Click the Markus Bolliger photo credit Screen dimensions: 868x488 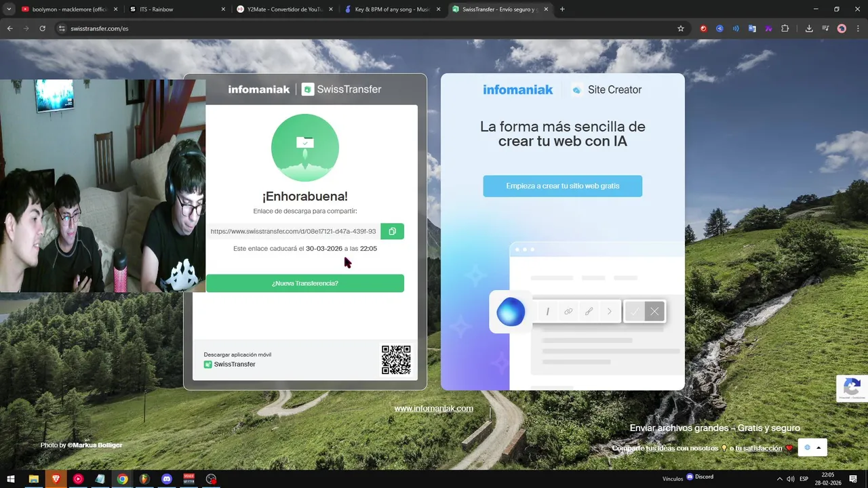pos(95,445)
